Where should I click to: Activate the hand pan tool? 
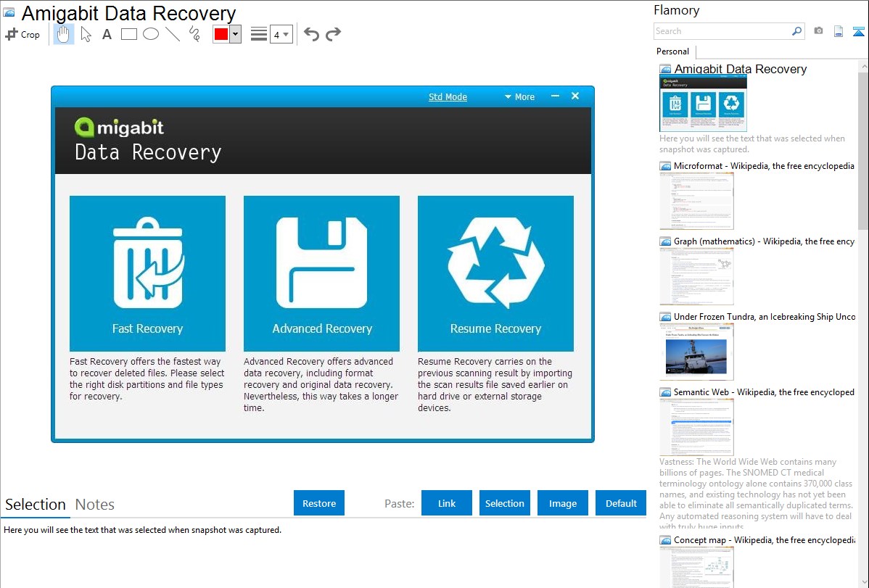pyautogui.click(x=63, y=34)
